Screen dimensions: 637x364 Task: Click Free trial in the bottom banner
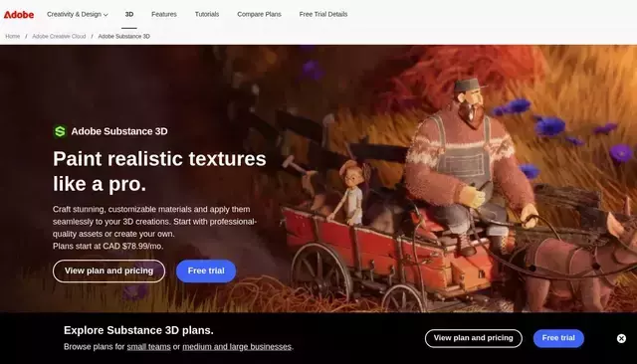pyautogui.click(x=558, y=338)
